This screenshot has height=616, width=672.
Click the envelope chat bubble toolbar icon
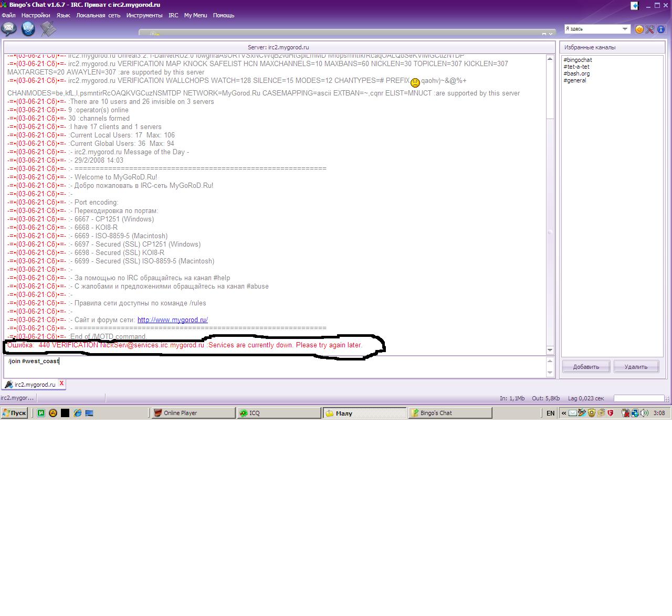point(9,29)
